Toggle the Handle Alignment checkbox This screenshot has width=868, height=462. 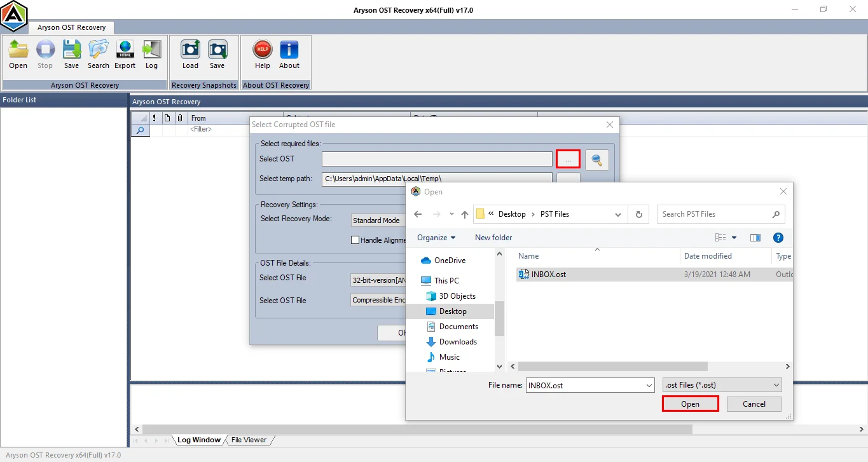(x=355, y=240)
